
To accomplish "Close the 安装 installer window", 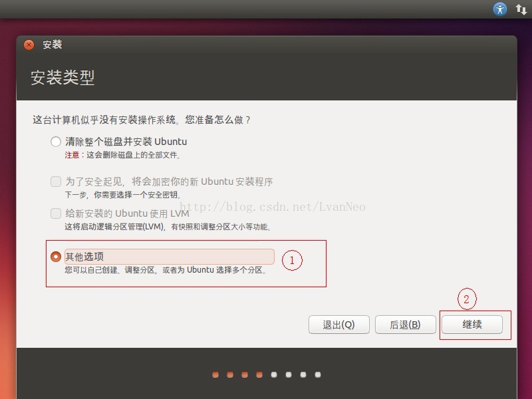I will click(29, 45).
